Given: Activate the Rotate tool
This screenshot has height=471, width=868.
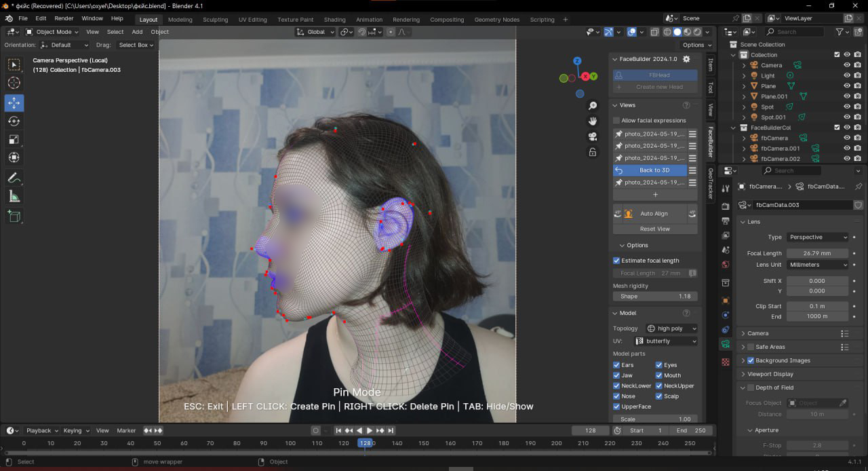Looking at the screenshot, I should coord(14,121).
